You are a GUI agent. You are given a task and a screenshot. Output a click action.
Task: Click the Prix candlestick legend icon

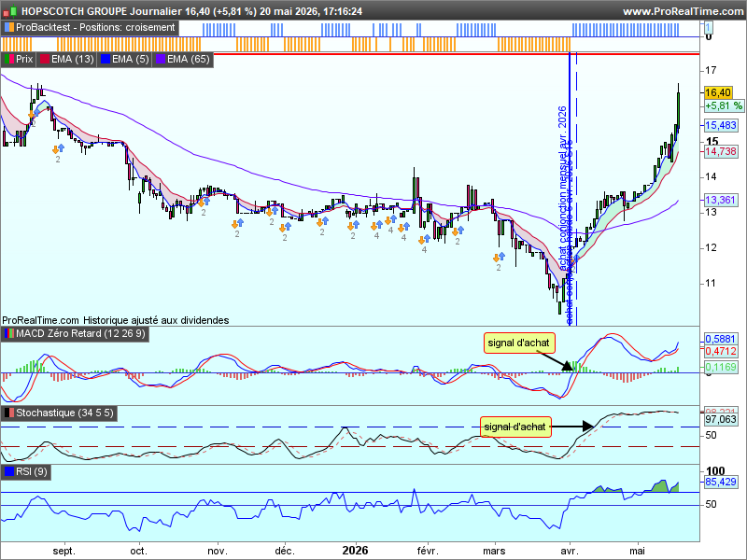point(9,60)
